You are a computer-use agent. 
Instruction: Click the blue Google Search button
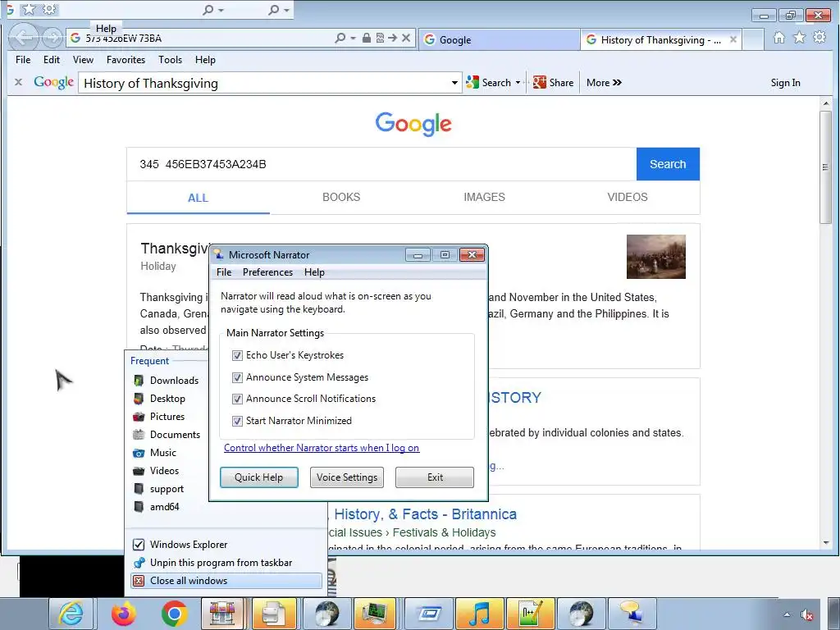pos(668,164)
